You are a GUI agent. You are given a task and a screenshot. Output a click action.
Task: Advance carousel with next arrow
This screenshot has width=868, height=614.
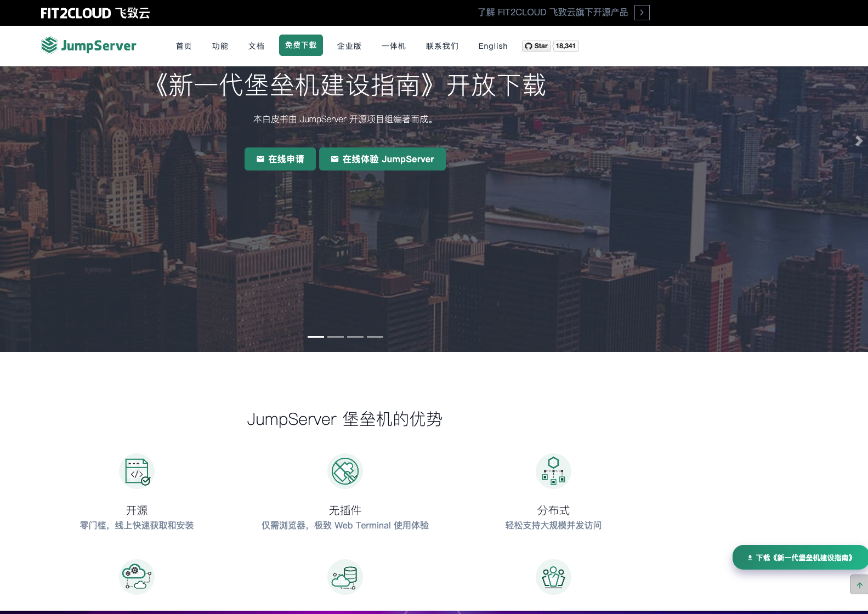coord(859,141)
